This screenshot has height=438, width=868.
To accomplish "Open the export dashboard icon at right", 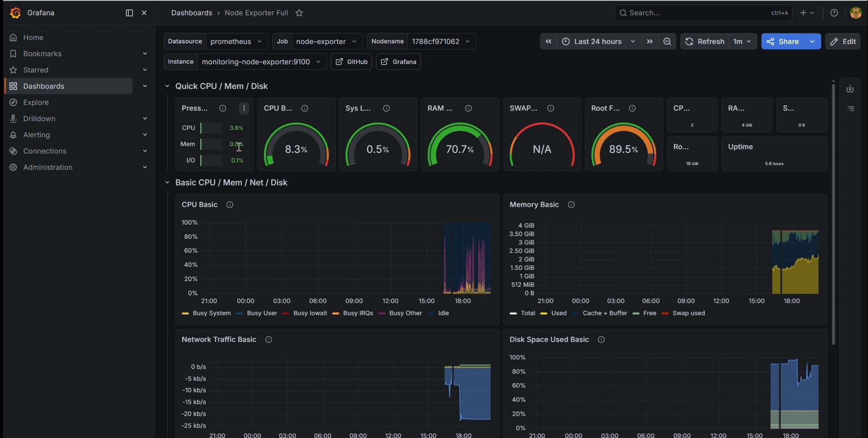I will (850, 89).
